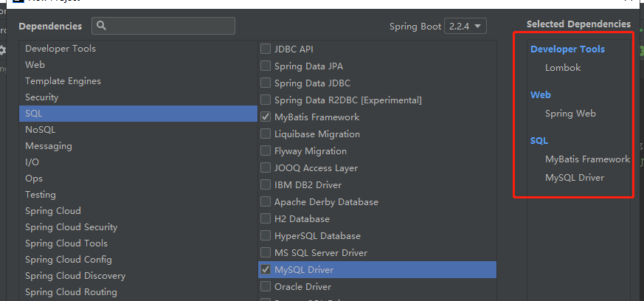Enable the H2 Database checkbox
Viewport: 644px width, 301px height.
(x=266, y=219)
